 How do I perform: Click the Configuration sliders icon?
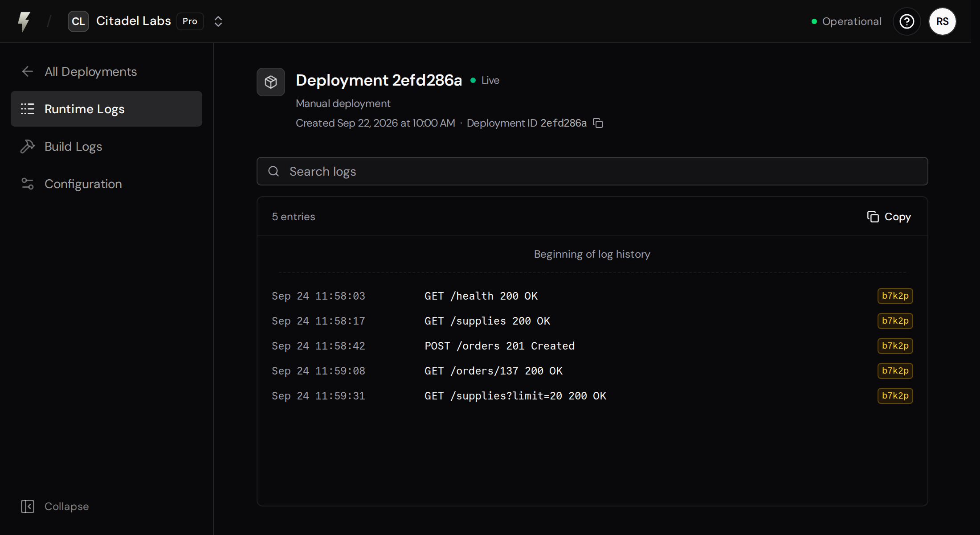(x=28, y=184)
